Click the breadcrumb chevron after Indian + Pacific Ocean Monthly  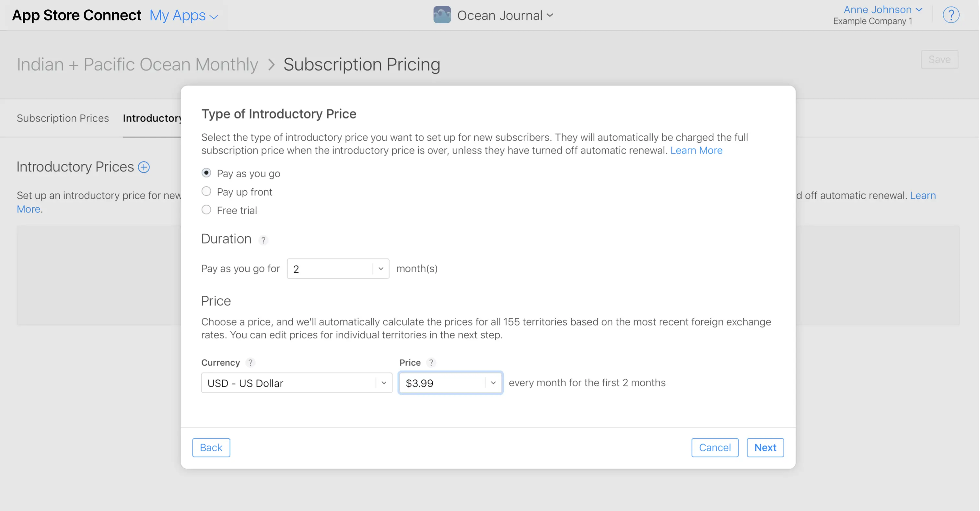point(271,64)
